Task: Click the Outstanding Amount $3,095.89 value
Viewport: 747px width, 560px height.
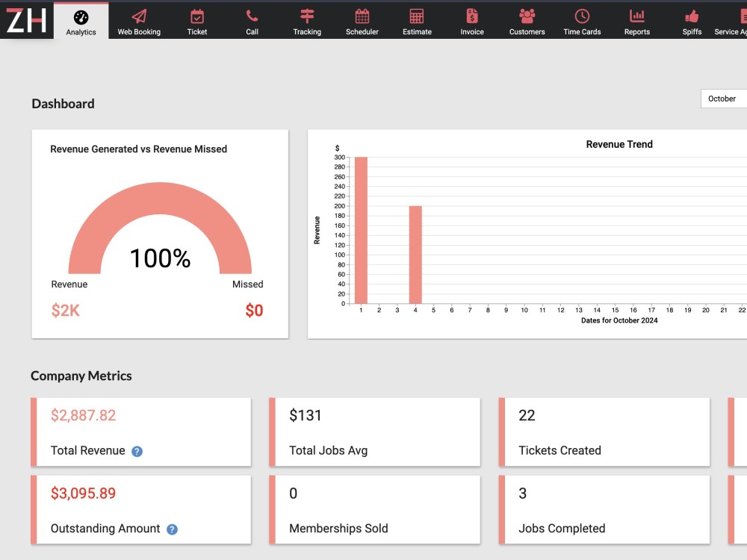Action: [84, 493]
